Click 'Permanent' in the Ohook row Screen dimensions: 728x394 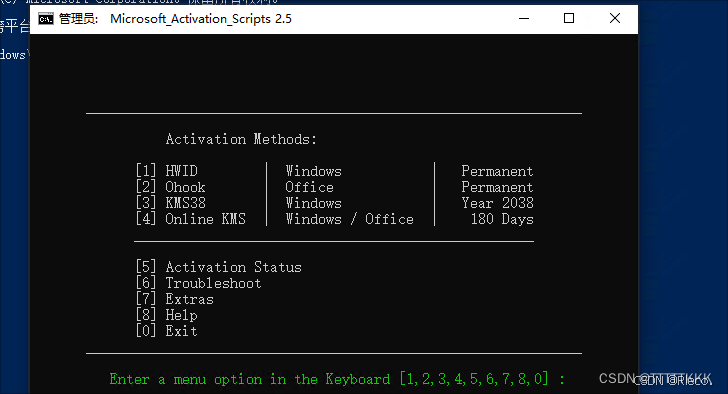(497, 187)
